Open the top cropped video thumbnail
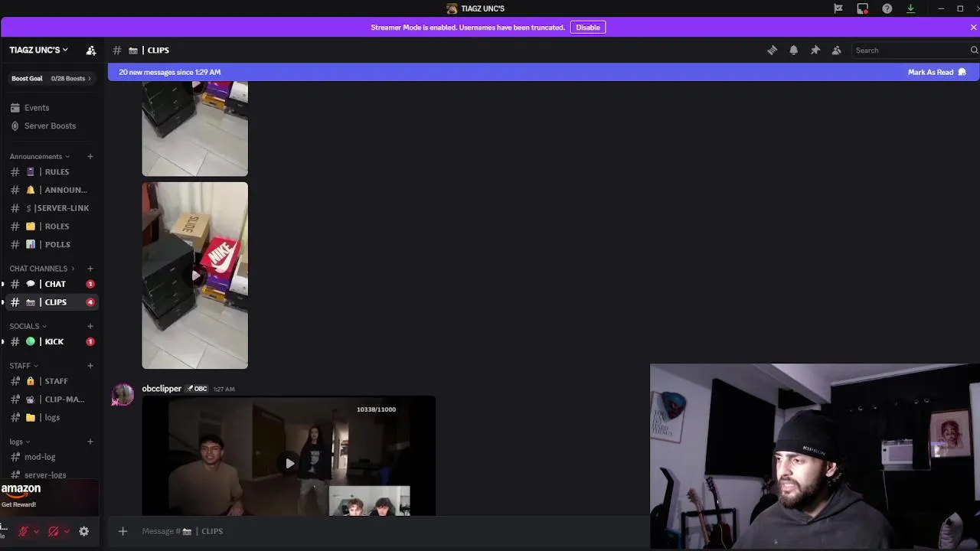This screenshot has width=980, height=551. click(195, 130)
